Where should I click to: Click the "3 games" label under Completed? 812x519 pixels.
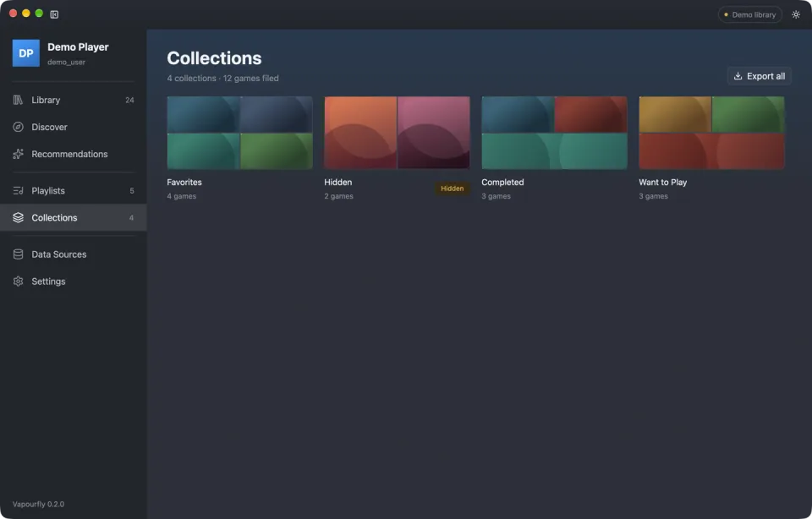point(497,196)
